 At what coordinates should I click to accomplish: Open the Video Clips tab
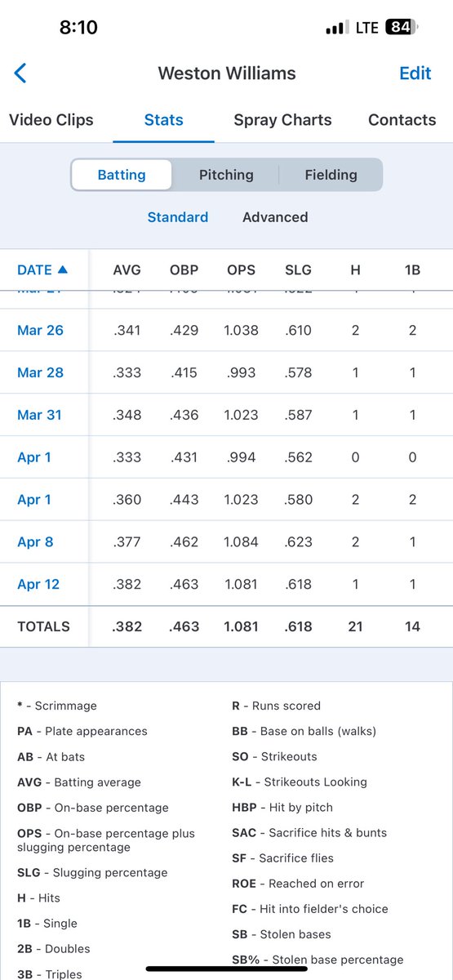51,119
